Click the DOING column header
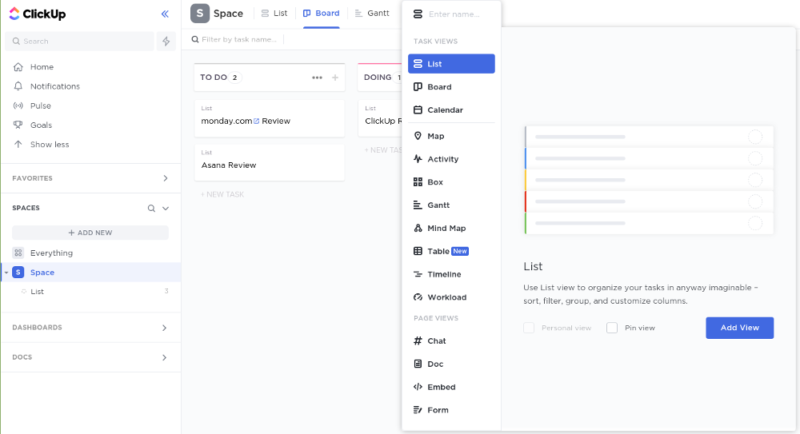The height and width of the screenshot is (434, 800). (380, 78)
